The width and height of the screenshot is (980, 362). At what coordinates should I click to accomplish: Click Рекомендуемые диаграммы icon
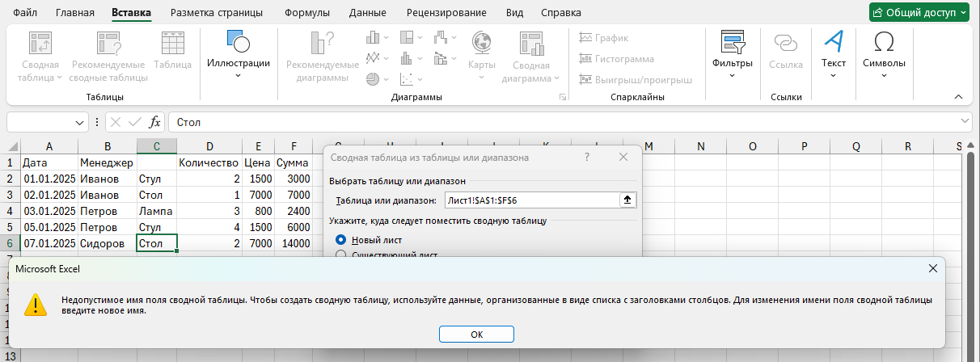point(322,57)
